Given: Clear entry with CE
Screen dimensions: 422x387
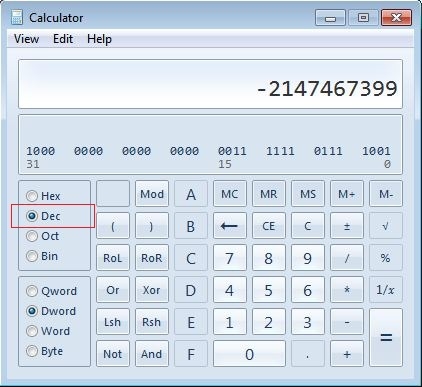Looking at the screenshot, I should click(269, 226).
